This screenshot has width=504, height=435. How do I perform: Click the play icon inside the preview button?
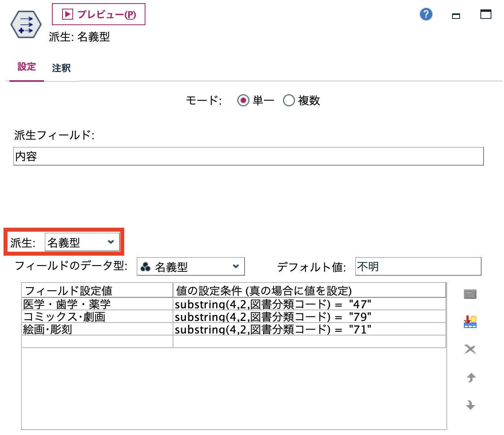(67, 14)
